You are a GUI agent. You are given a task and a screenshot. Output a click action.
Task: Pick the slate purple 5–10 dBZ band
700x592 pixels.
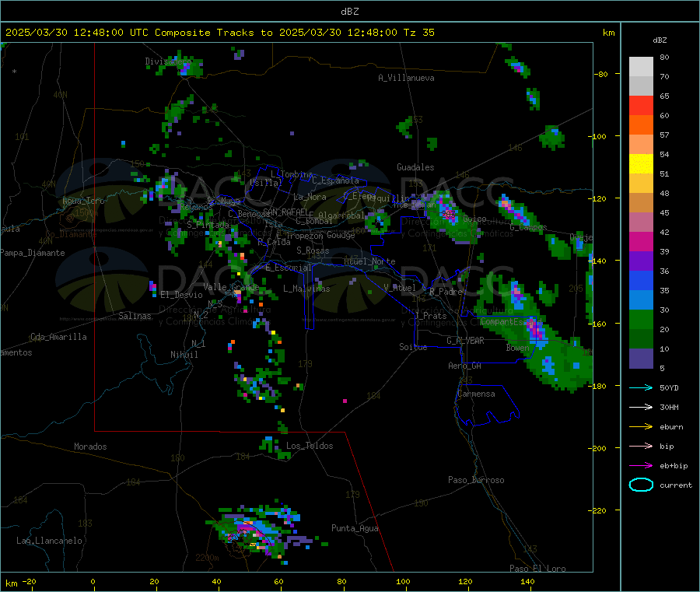641,359
